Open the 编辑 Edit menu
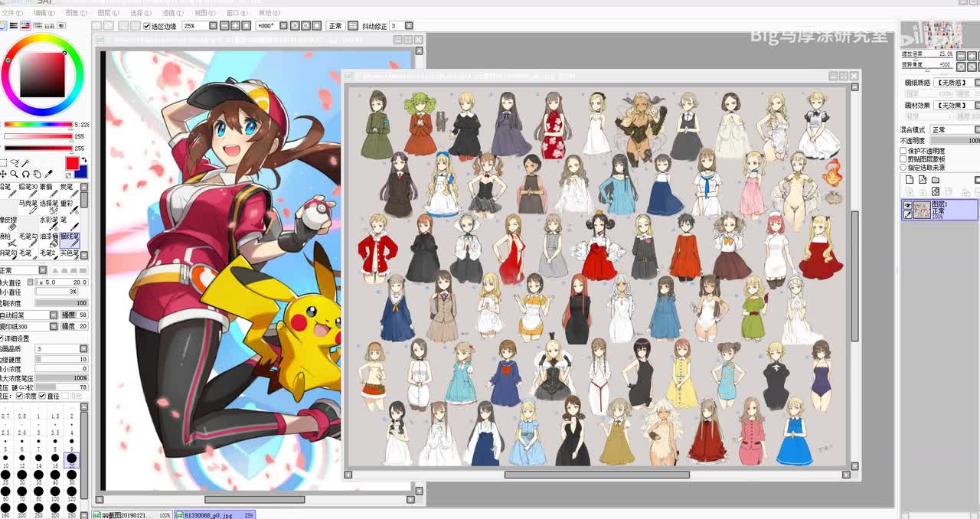Viewport: 980px width, 519px height. 44,13
